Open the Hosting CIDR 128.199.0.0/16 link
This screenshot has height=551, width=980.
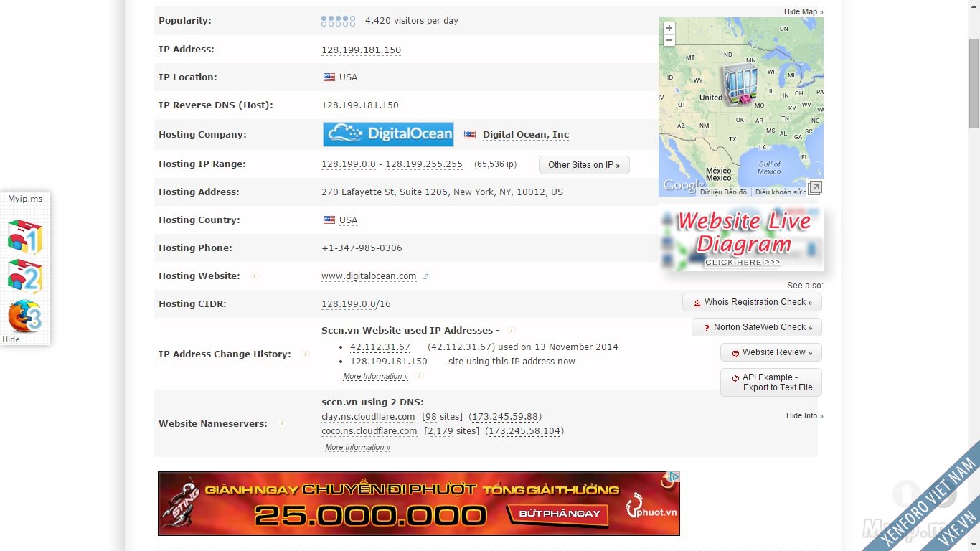tap(356, 304)
